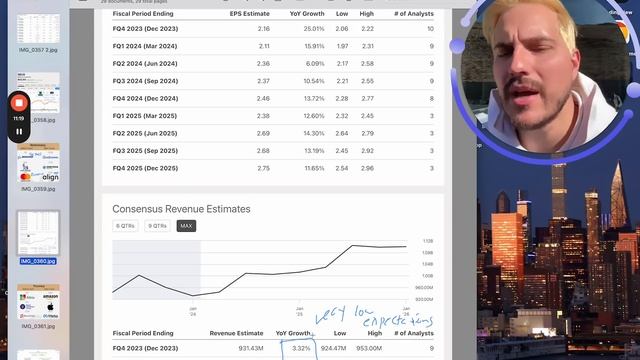640x360 pixels.
Task: Switch revenue chart to 9 QTRs
Action: 158,226
